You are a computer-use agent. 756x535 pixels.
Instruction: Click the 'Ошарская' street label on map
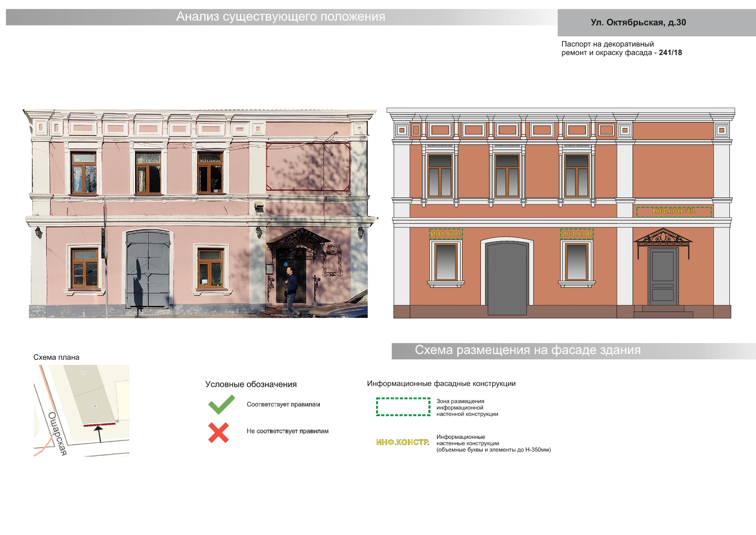(x=57, y=433)
